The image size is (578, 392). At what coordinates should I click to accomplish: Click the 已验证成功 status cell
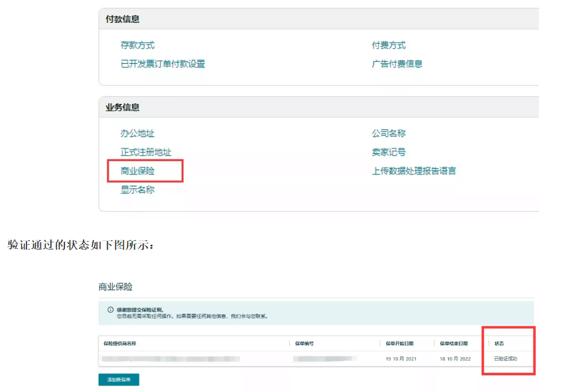click(505, 358)
